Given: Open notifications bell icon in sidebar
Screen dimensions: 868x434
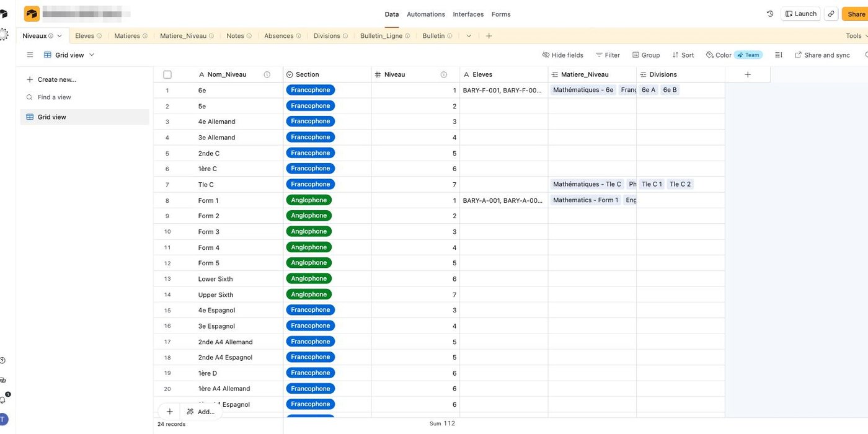Looking at the screenshot, I should (2, 401).
